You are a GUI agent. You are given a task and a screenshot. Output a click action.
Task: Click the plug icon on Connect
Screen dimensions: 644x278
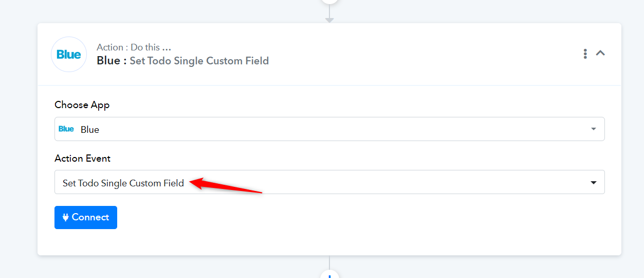tap(66, 217)
